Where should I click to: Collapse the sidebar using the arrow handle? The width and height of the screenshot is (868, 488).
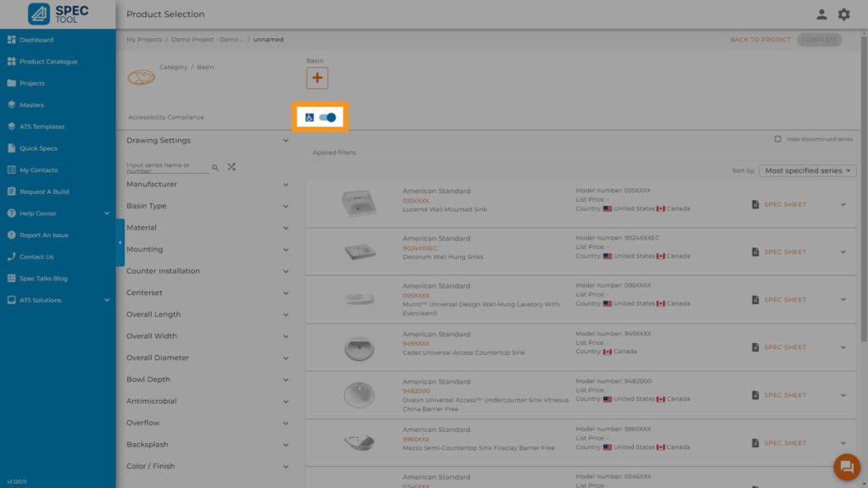point(120,242)
